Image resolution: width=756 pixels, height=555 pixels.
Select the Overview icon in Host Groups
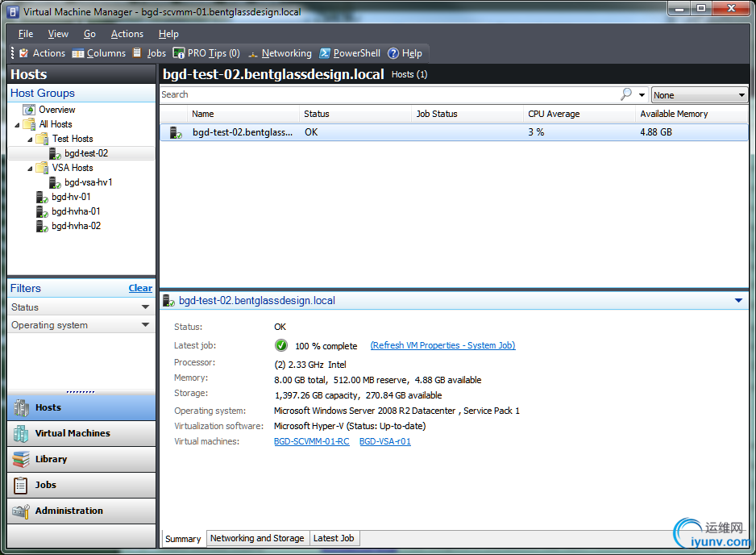point(29,110)
